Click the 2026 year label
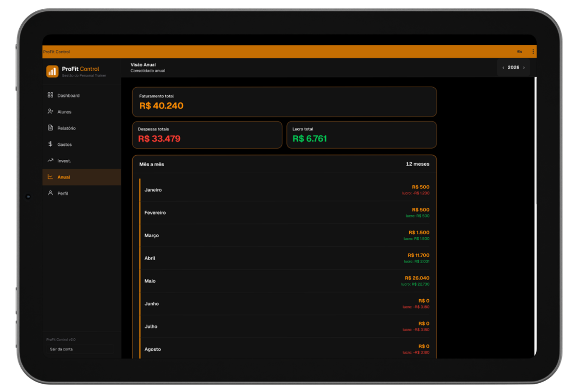578x392 pixels. pyautogui.click(x=513, y=68)
